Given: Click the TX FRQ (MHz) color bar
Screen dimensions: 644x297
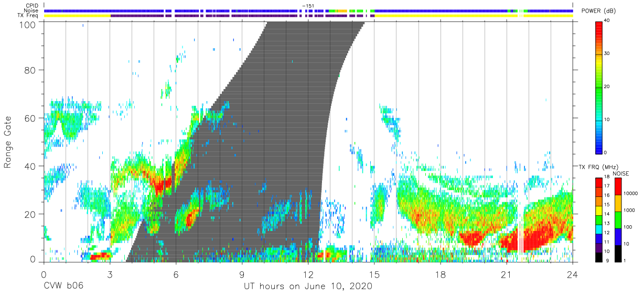Looking at the screenshot, I should pyautogui.click(x=600, y=219).
